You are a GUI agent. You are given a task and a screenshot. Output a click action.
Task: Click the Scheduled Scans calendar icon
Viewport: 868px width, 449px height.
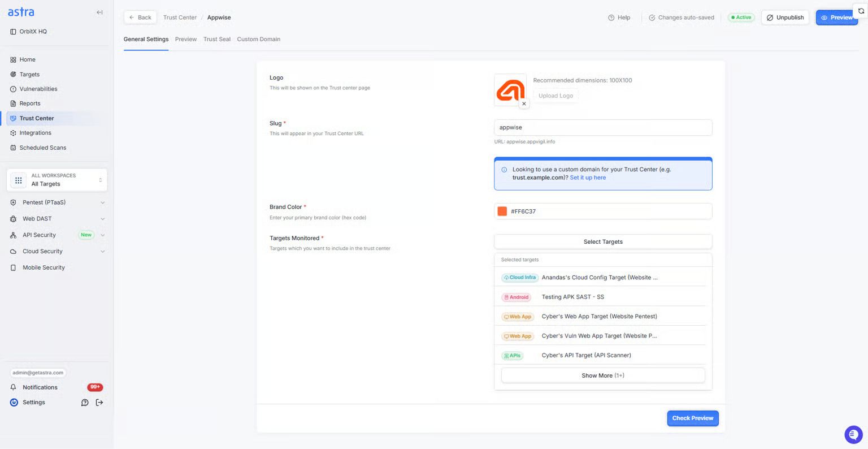(x=13, y=148)
